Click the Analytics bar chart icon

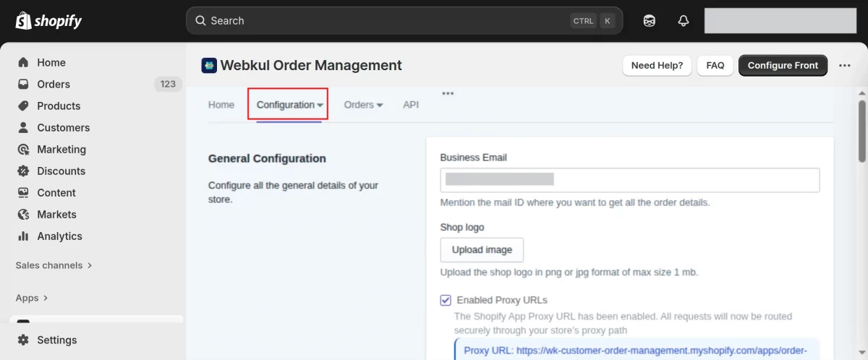pos(23,236)
